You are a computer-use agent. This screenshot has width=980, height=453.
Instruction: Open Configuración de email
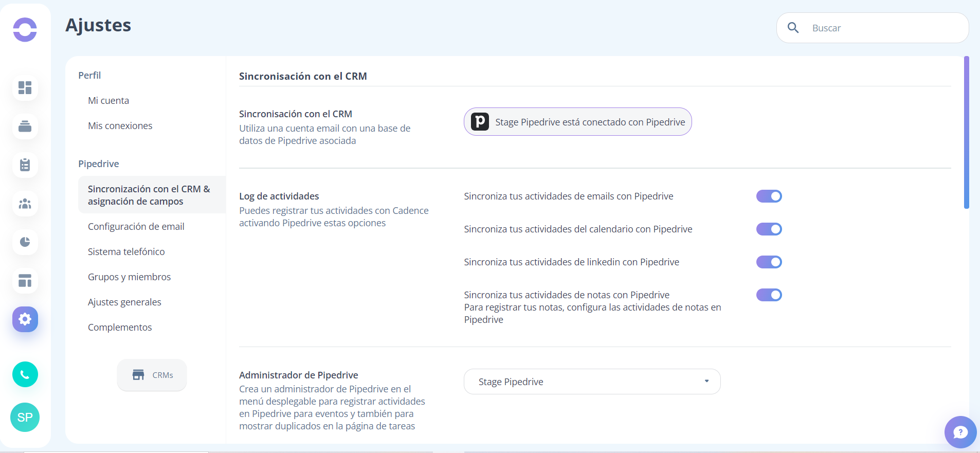click(136, 226)
